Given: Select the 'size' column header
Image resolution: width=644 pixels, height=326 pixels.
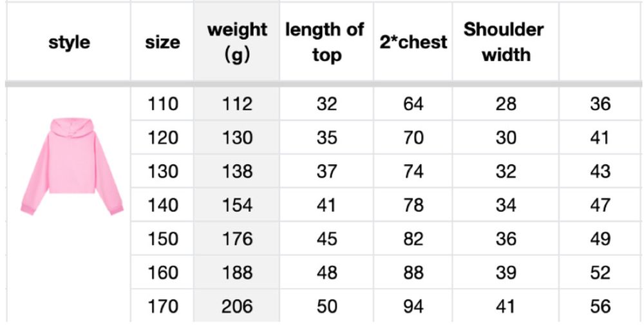Looking at the screenshot, I should [x=162, y=42].
